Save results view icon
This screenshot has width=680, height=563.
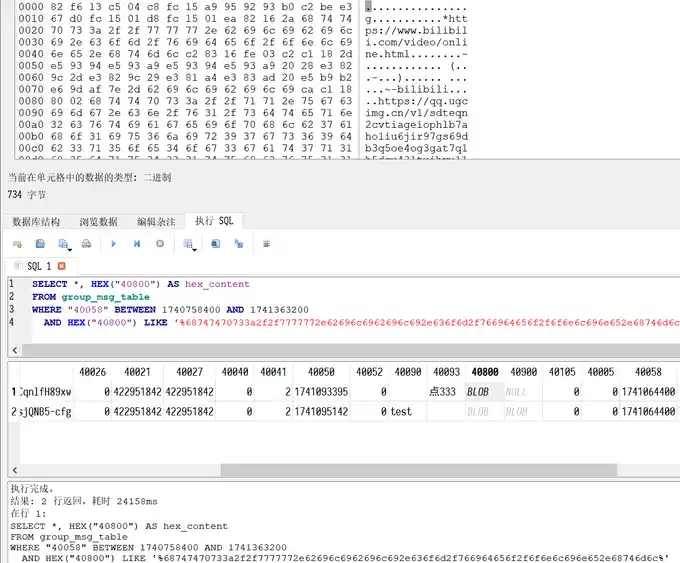[187, 244]
